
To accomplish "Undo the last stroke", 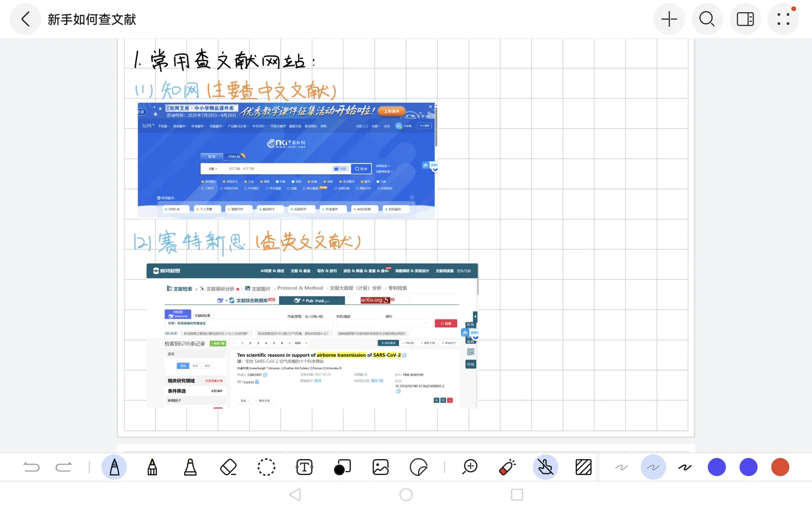I will [31, 467].
